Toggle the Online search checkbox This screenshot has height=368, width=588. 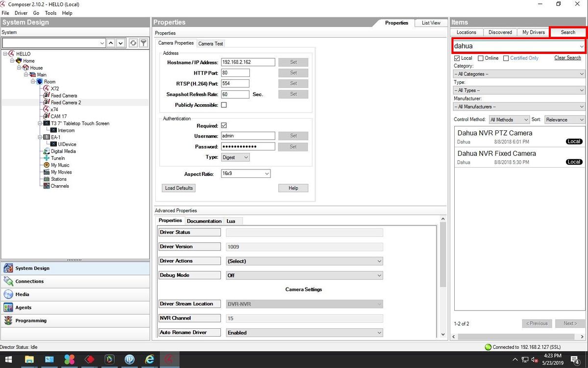481,58
